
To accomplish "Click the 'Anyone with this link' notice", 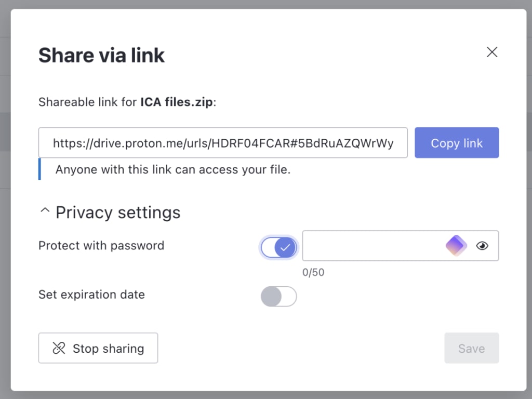I will click(172, 169).
